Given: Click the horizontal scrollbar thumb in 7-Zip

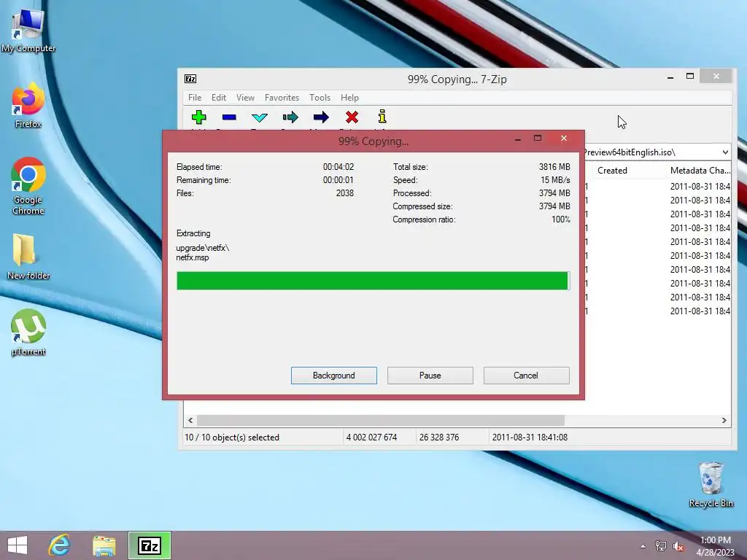Looking at the screenshot, I should point(381,421).
